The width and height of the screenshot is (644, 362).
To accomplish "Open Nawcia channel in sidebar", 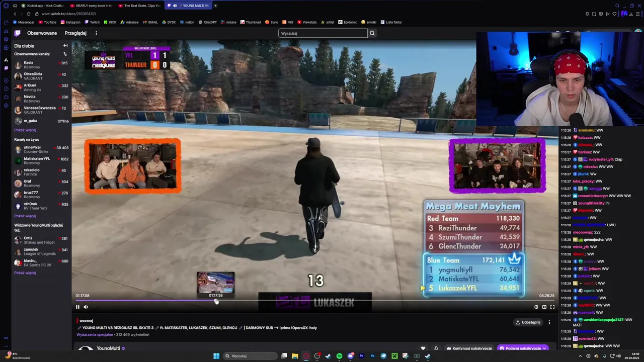I will pos(41,99).
